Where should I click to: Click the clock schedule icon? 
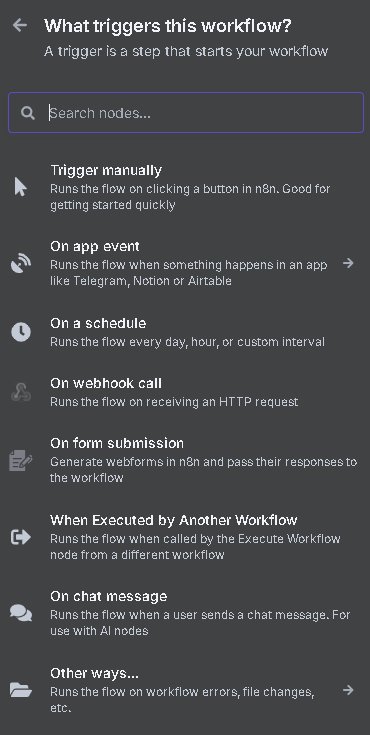[x=21, y=332]
